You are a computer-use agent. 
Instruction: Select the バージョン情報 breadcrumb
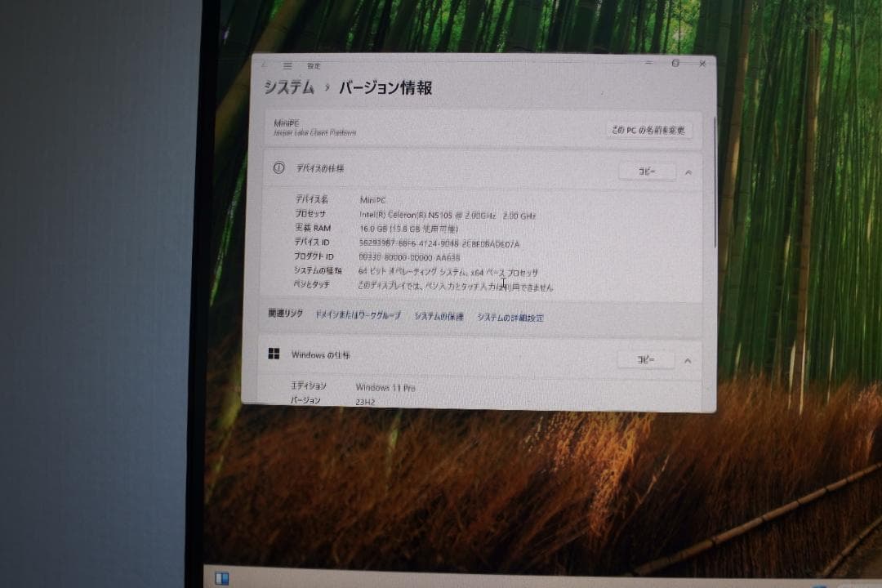384,87
